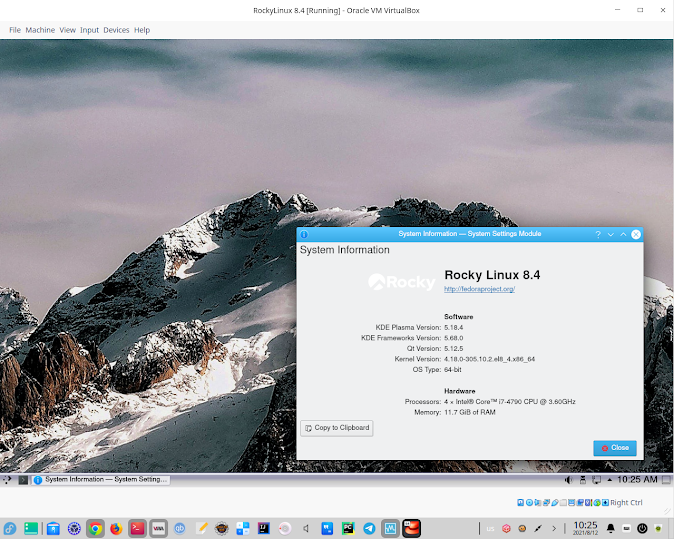Image resolution: width=674 pixels, height=539 pixels.
Task: Open the View menu
Action: (x=67, y=30)
